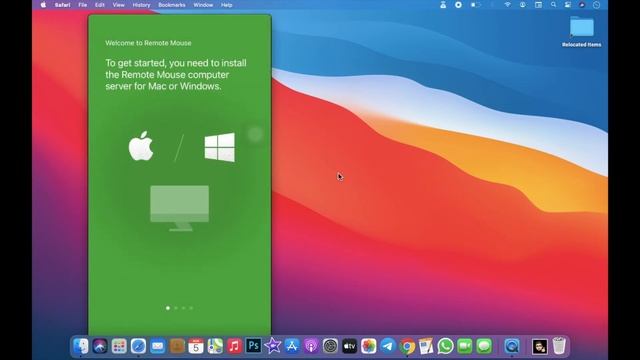Screen dimensions: 640x360
Task: Open iMovie star icon in dock
Action: pos(273,346)
